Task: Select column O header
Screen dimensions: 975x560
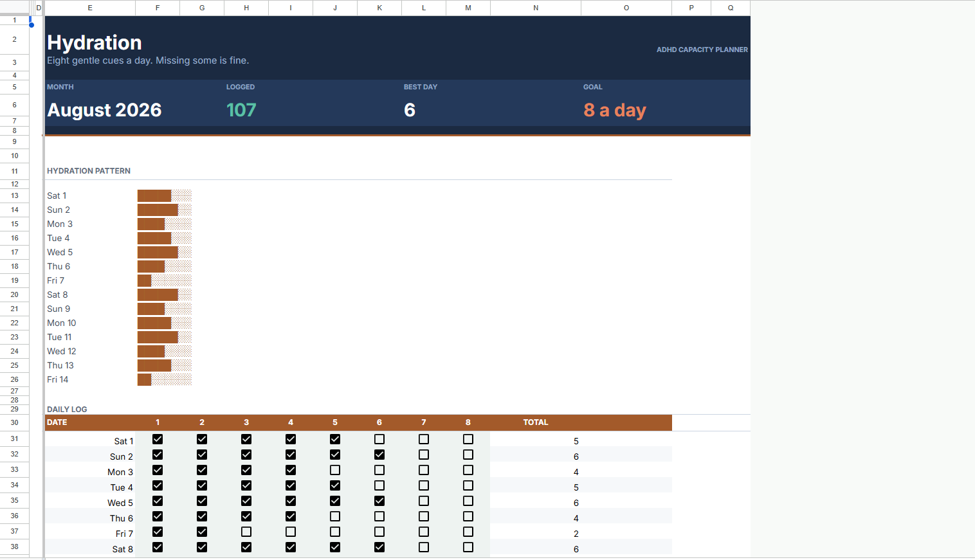Action: pyautogui.click(x=626, y=8)
